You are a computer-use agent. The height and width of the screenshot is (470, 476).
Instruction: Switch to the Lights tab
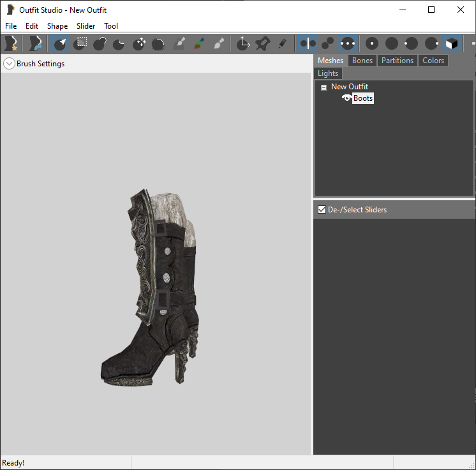tap(328, 73)
